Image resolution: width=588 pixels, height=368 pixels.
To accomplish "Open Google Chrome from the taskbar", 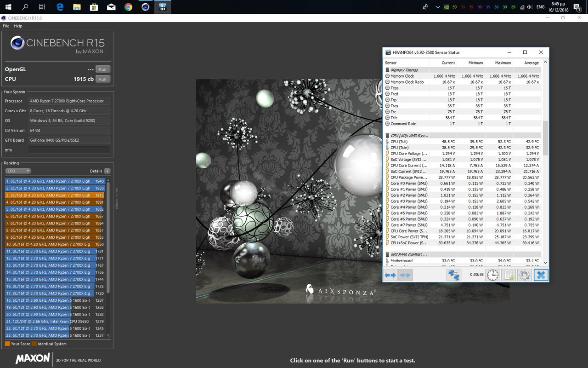I will click(x=128, y=7).
